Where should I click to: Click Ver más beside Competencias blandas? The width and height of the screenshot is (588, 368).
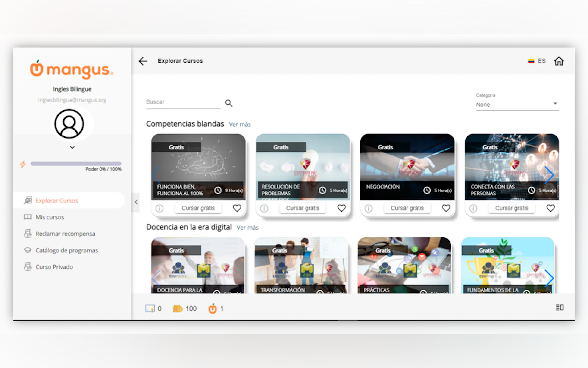[240, 124]
